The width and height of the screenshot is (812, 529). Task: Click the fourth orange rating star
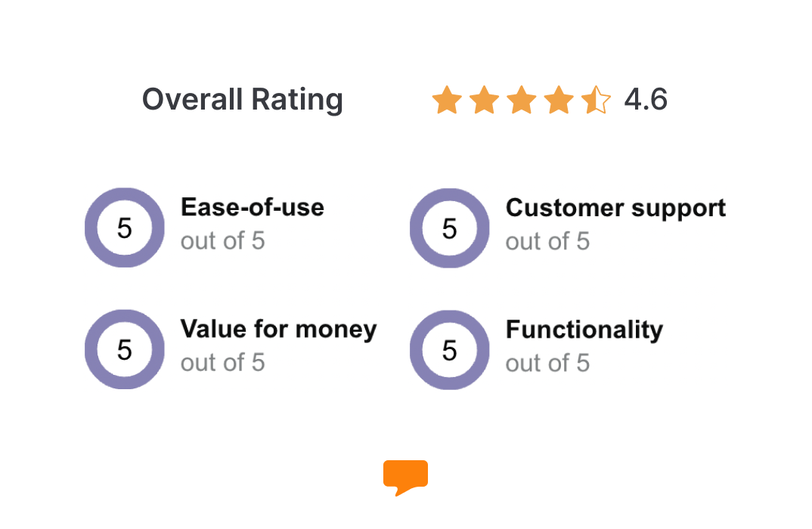click(559, 100)
